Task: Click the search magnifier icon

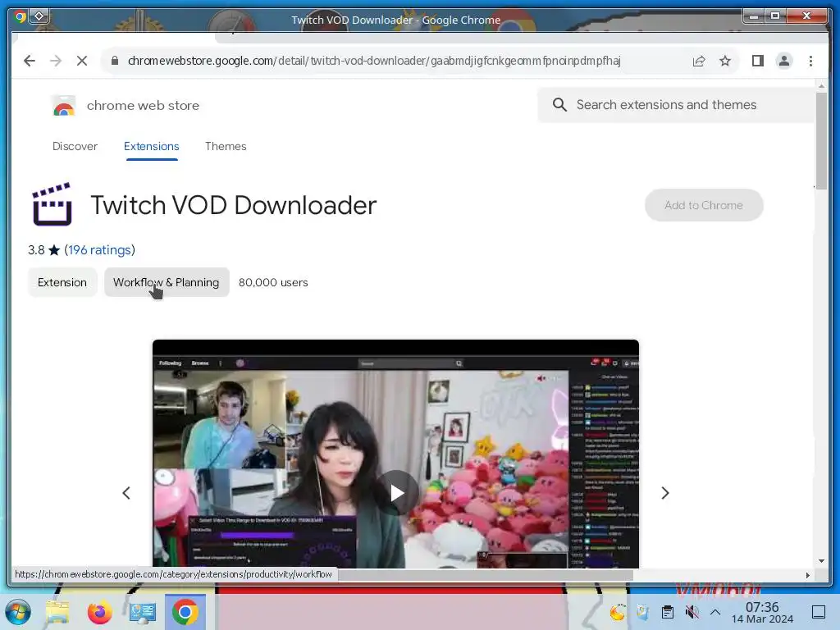Action: coord(559,105)
